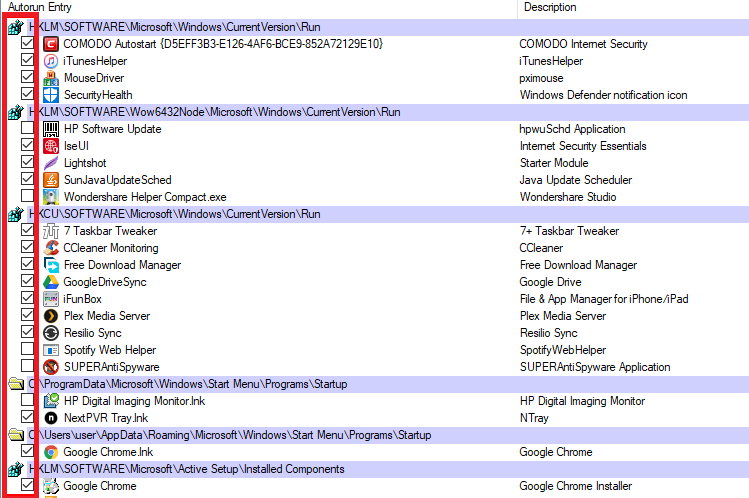Click the NextPVR Tray icon

[x=51, y=418]
